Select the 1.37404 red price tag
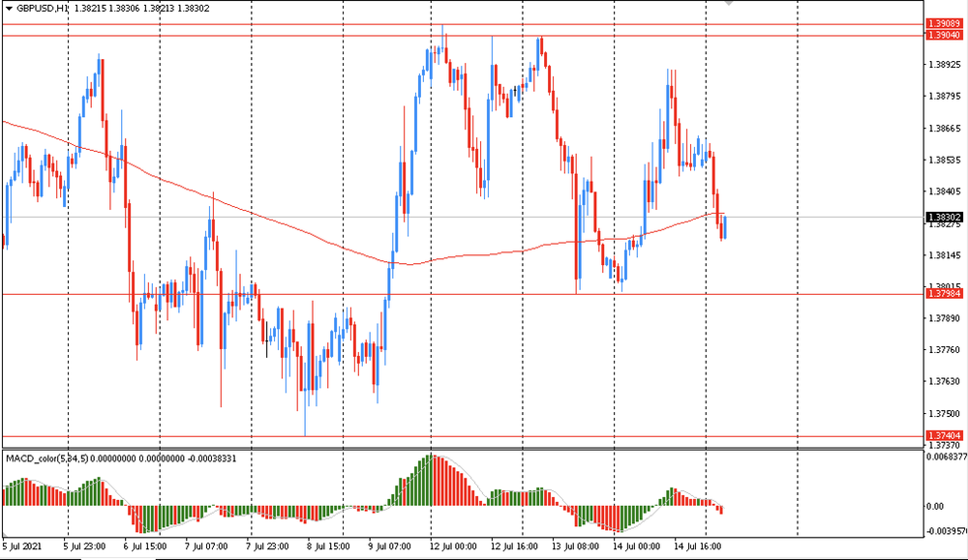Viewport: 968px width, 560px height. [945, 435]
